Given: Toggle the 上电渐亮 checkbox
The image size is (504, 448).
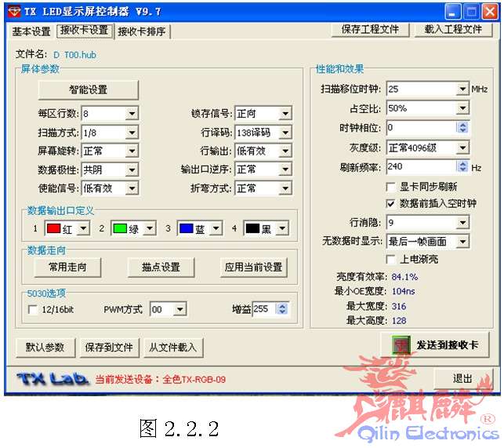Looking at the screenshot, I should pos(392,259).
